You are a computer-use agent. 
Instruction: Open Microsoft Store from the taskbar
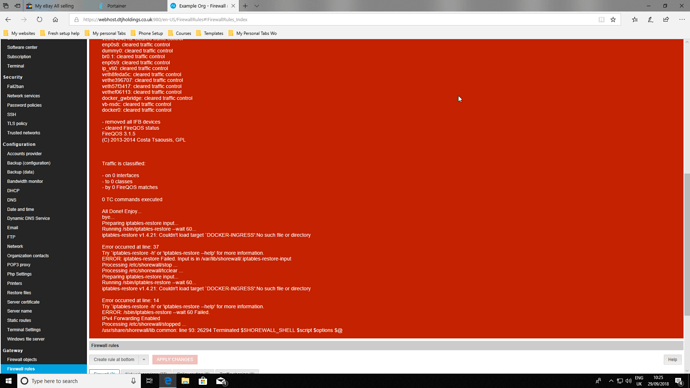tap(202, 381)
